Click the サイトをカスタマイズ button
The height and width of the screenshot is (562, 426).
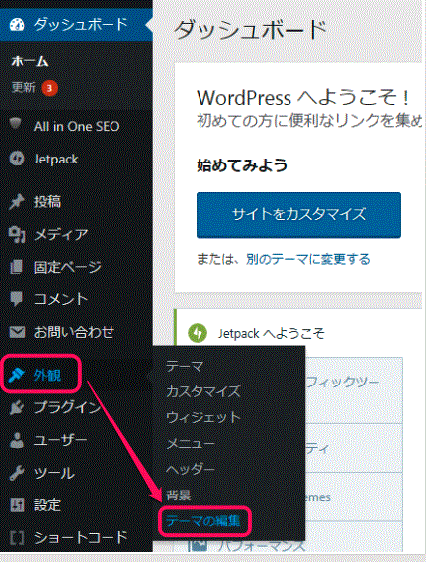tap(299, 215)
